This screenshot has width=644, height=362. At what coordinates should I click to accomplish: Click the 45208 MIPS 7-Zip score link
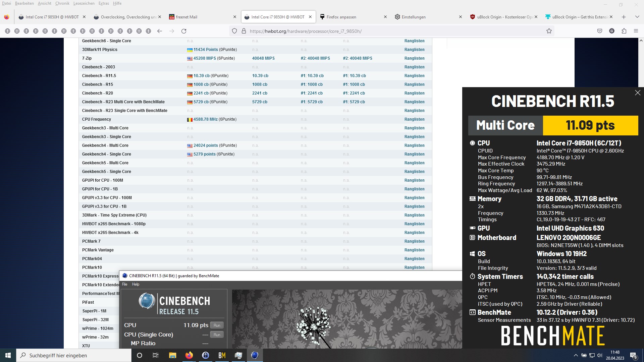(x=205, y=58)
